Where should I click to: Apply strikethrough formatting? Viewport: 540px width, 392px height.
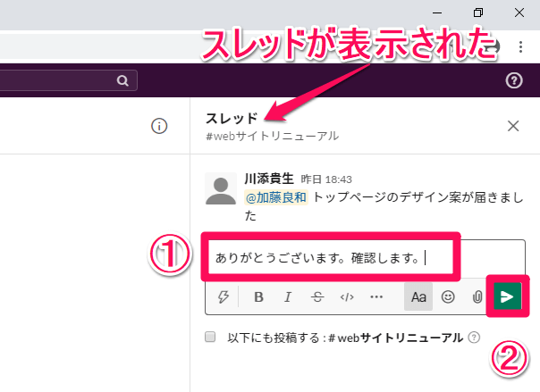(317, 297)
